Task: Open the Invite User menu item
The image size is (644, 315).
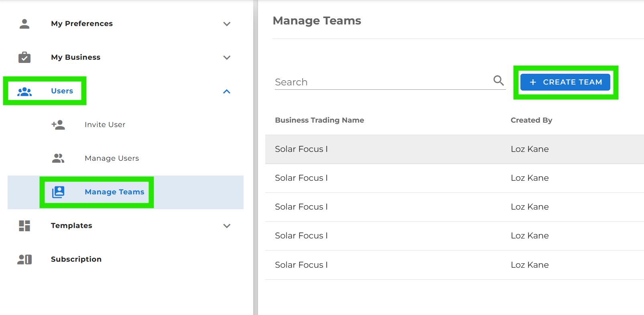Action: [x=105, y=125]
